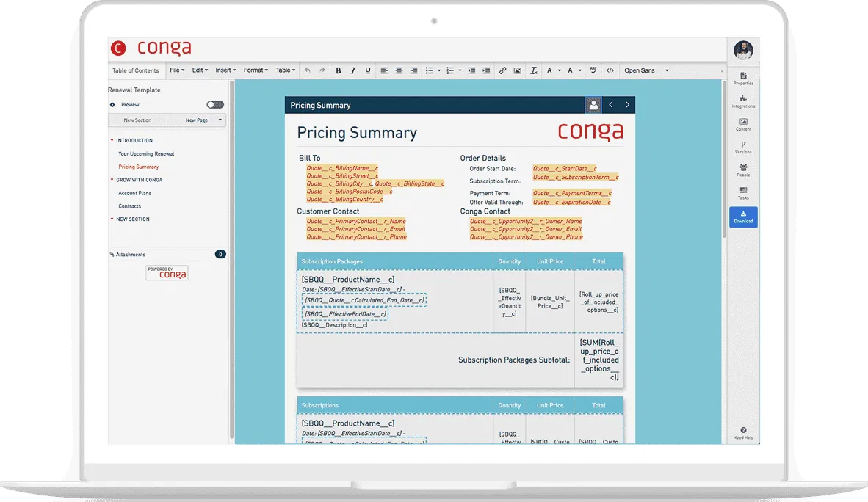Click the undo arrow icon
Viewport: 868px width, 502px height.
pos(307,71)
